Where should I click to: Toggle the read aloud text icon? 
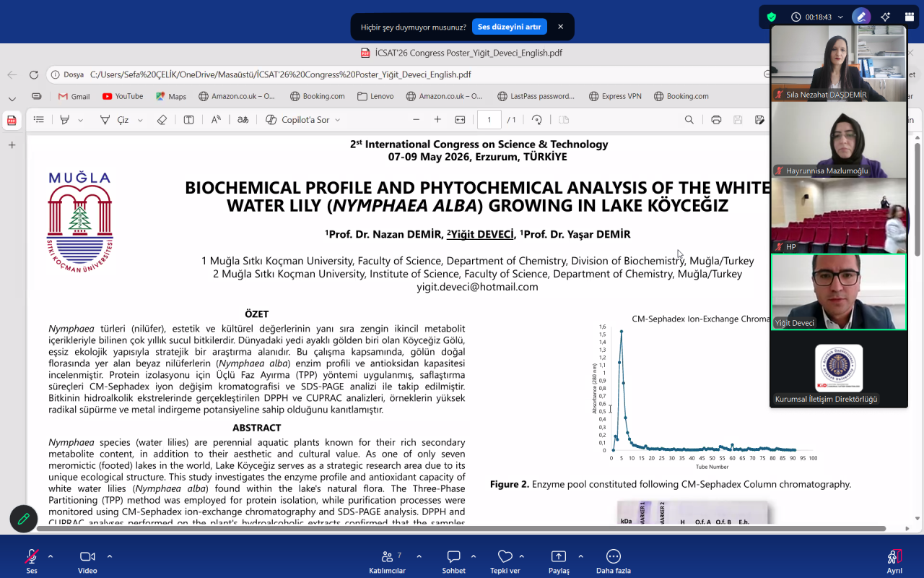click(216, 120)
